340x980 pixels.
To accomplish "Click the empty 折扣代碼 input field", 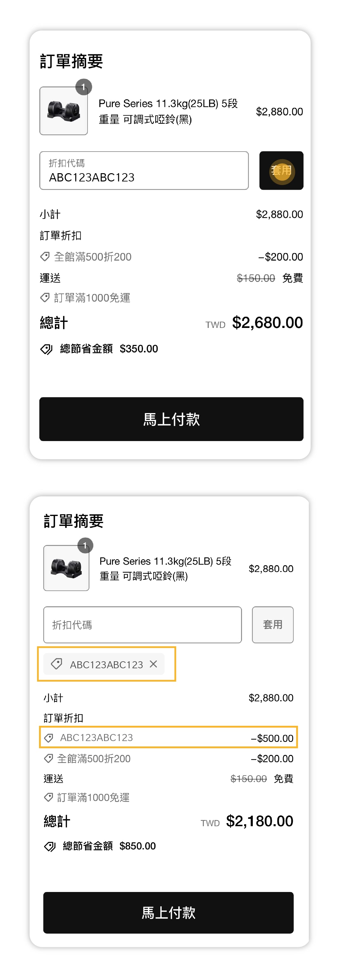I will click(x=142, y=625).
